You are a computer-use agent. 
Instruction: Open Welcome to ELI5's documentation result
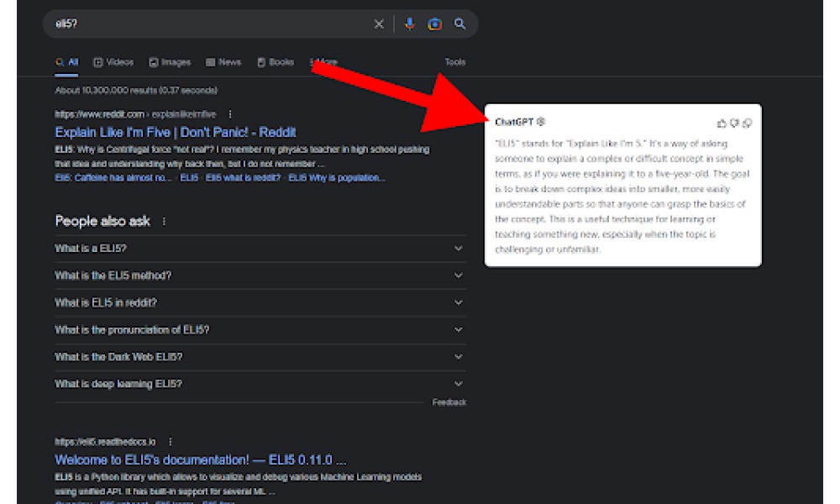[x=201, y=460]
